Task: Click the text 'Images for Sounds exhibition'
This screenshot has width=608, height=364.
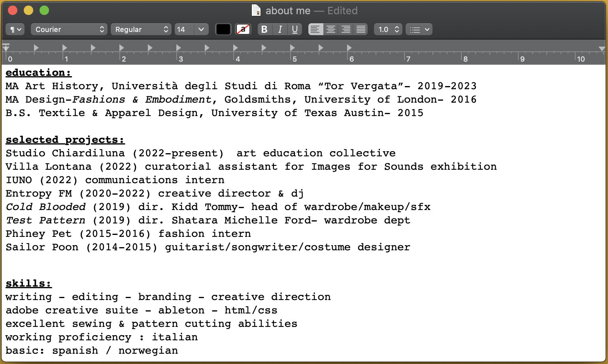Action: 404,167
